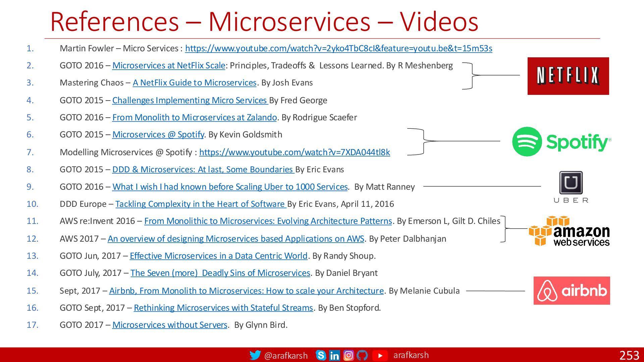
Task: Open 'An overview of designing Microservices based Applications on AWS'
Action: click(236, 239)
